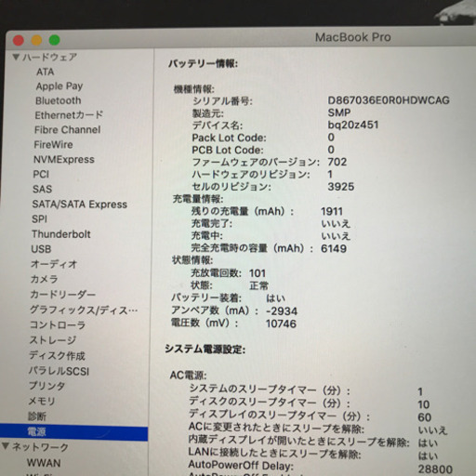The image size is (476, 476).
Task: Click the yellow minimize window button
Action: (36, 40)
